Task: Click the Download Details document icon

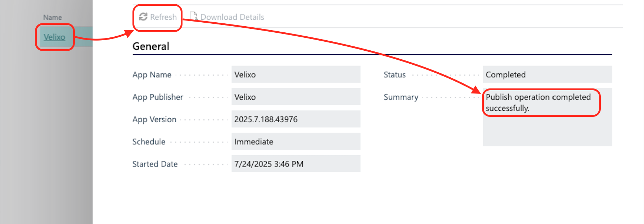Action: click(193, 16)
